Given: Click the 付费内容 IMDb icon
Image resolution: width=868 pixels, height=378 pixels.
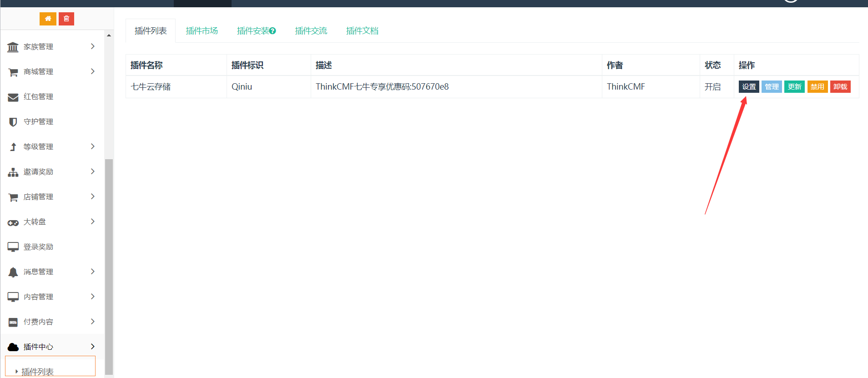Looking at the screenshot, I should click(x=13, y=322).
